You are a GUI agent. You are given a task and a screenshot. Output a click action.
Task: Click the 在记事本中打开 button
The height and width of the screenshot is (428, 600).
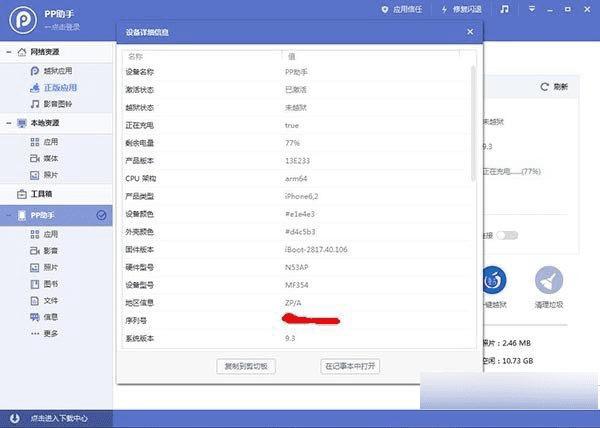tap(350, 366)
